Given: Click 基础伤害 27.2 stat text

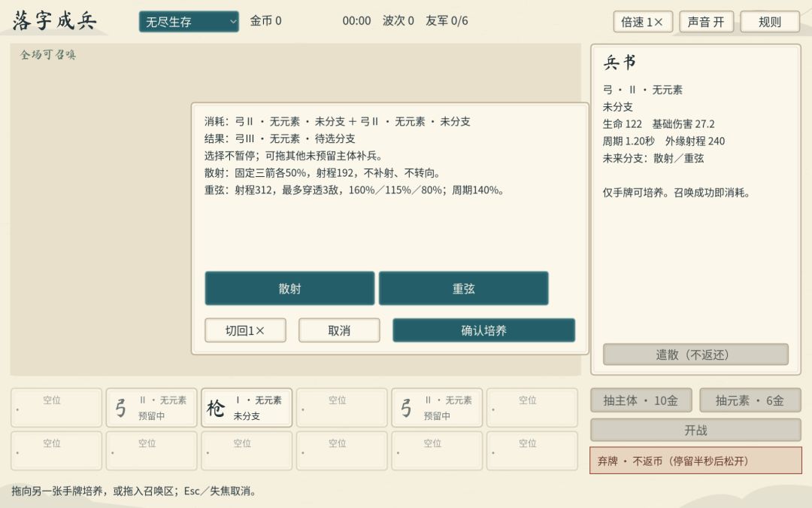Looking at the screenshot, I should click(x=683, y=124).
